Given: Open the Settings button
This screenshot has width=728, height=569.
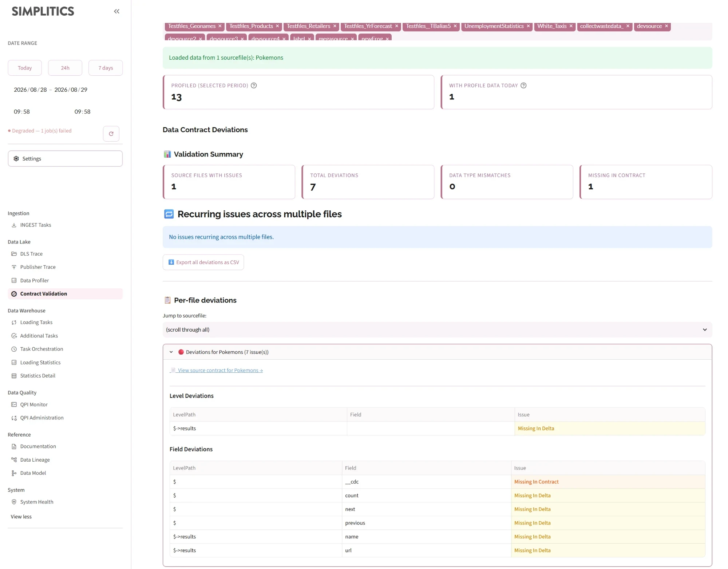Looking at the screenshot, I should [x=65, y=159].
